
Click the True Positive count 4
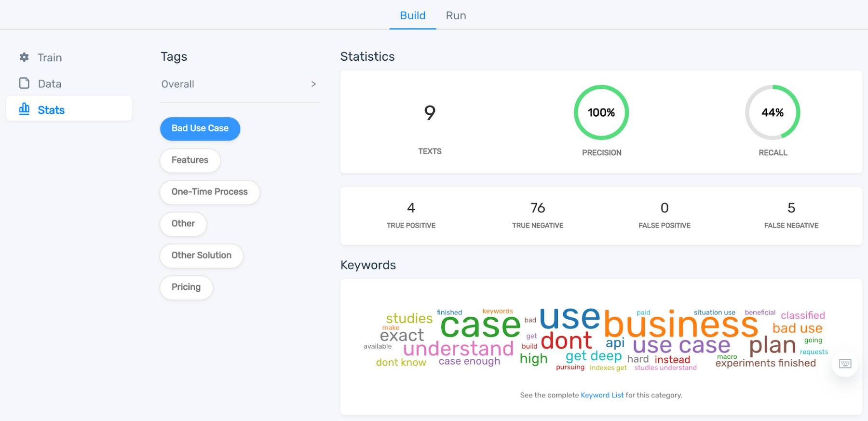click(411, 208)
